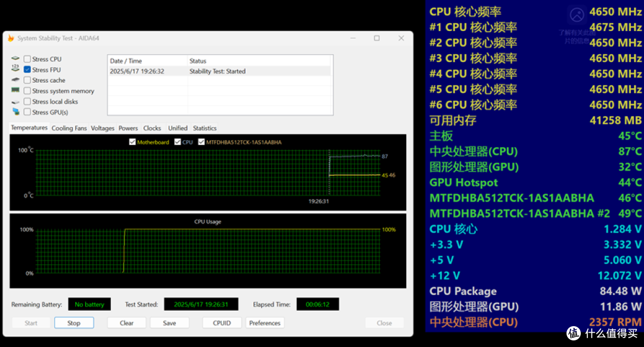This screenshot has height=347, width=644.
Task: Click the CPU Usage graph area
Action: pyautogui.click(x=208, y=251)
